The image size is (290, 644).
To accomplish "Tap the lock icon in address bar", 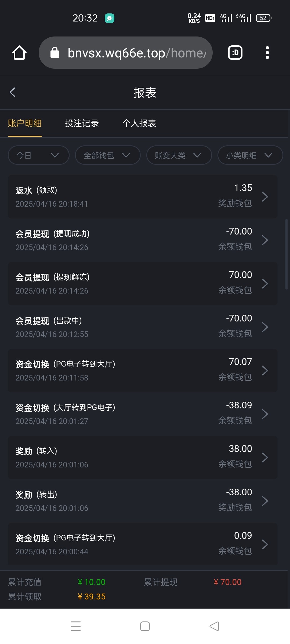I will 55,53.
